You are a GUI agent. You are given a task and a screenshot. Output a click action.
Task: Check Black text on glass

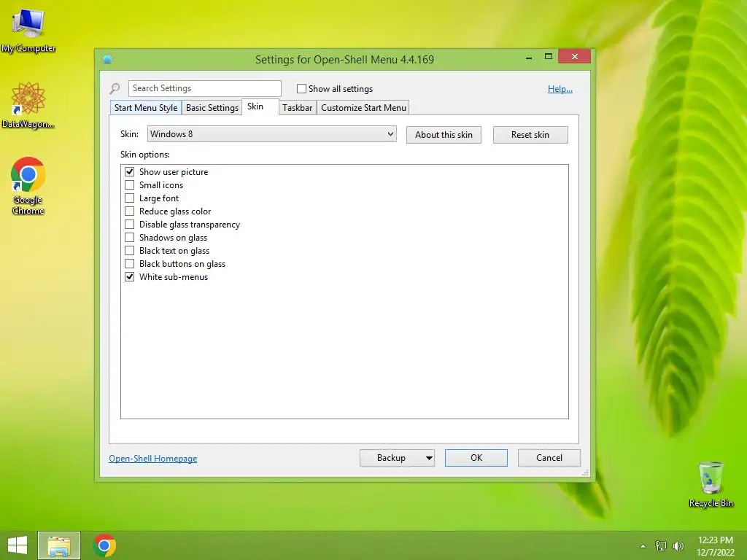tap(130, 251)
